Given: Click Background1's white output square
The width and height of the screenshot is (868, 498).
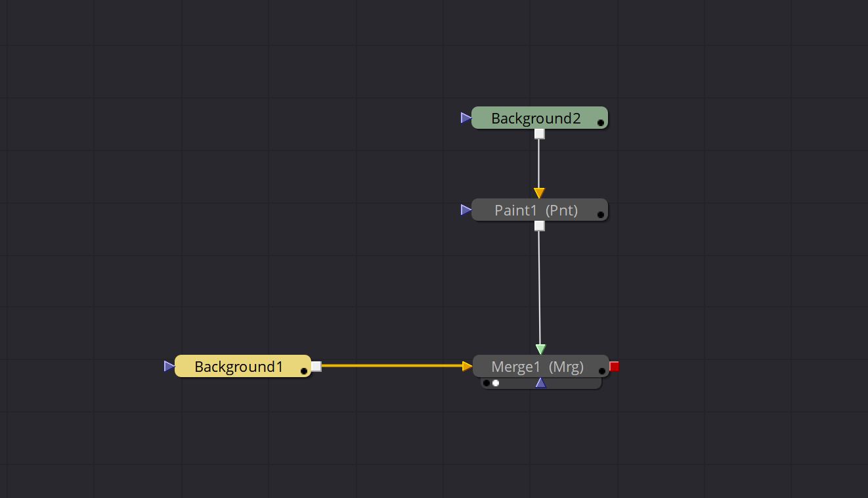Looking at the screenshot, I should click(x=316, y=366).
